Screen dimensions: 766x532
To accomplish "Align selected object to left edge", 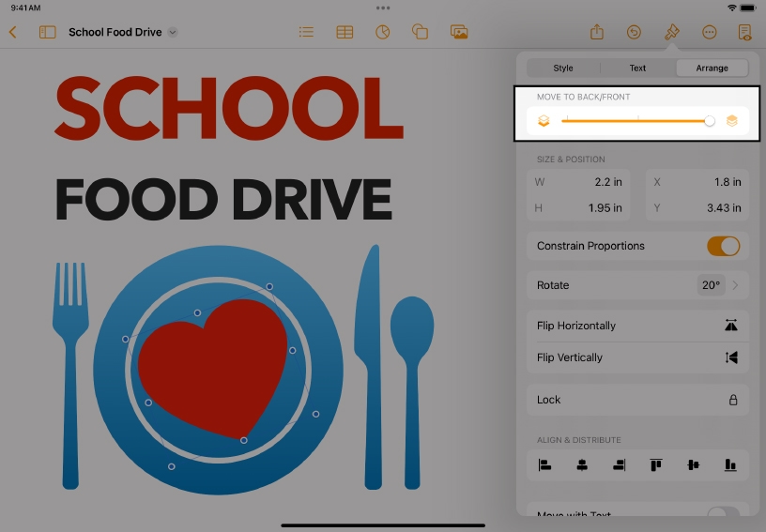I will click(544, 464).
